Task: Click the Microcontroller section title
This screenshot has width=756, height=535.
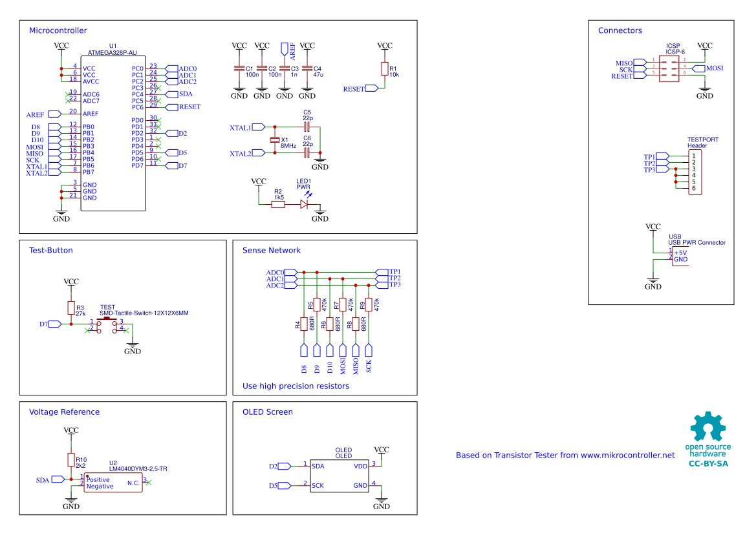Action: click(x=58, y=30)
